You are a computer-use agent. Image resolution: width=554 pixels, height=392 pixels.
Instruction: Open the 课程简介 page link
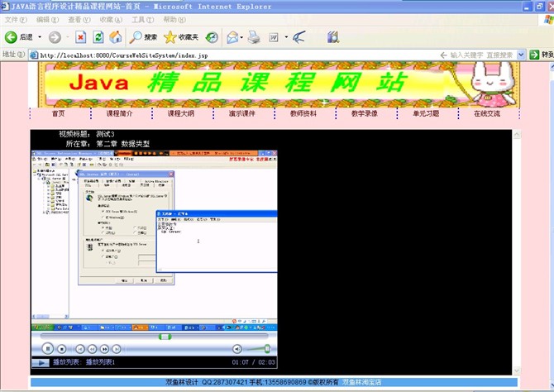(119, 113)
